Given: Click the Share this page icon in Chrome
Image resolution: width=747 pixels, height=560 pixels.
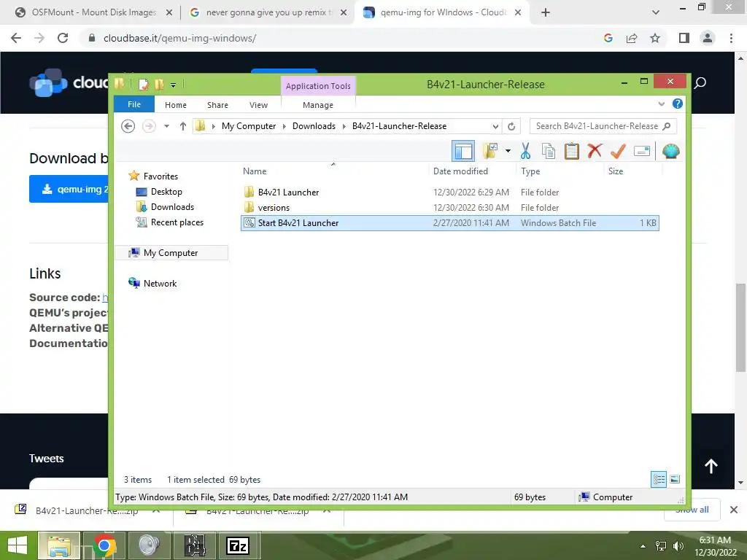Looking at the screenshot, I should click(632, 38).
